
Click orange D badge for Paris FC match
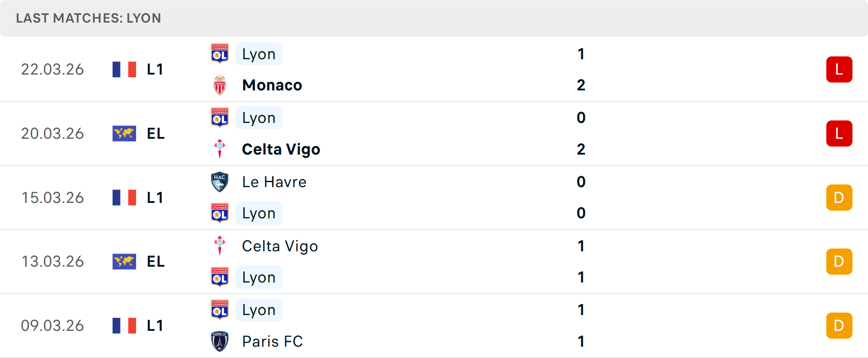coord(839,326)
